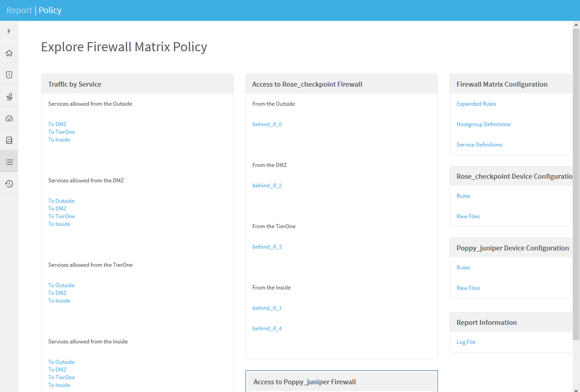This screenshot has height=392, width=580.
Task: Click the behind_if_0 link
Action: tap(267, 124)
